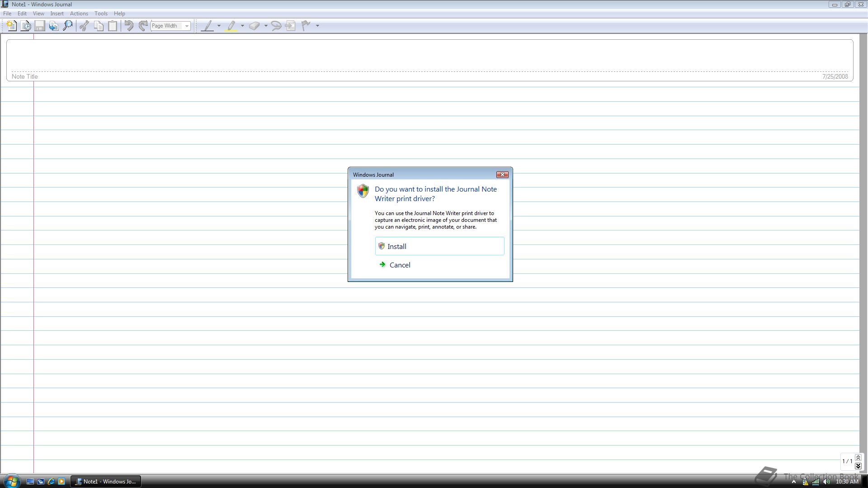Expand the Pen options arrow

pyautogui.click(x=219, y=26)
